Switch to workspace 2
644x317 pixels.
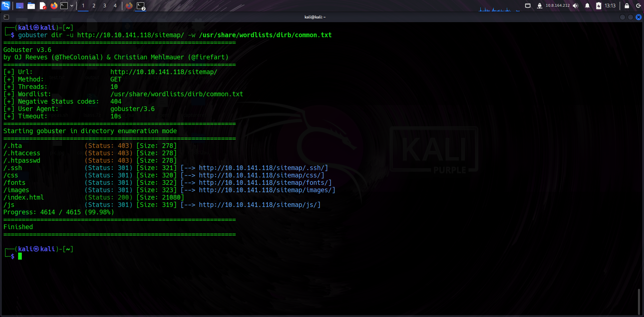pyautogui.click(x=94, y=6)
